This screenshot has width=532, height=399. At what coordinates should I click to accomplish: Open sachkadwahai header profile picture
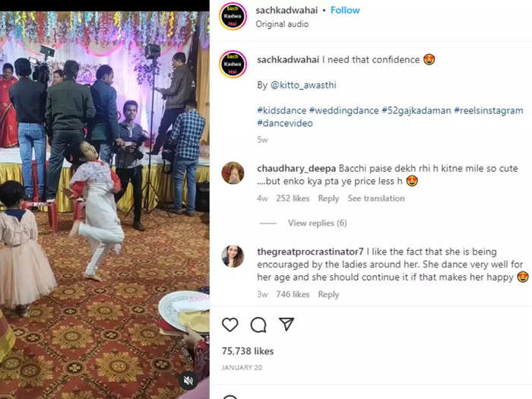click(233, 16)
